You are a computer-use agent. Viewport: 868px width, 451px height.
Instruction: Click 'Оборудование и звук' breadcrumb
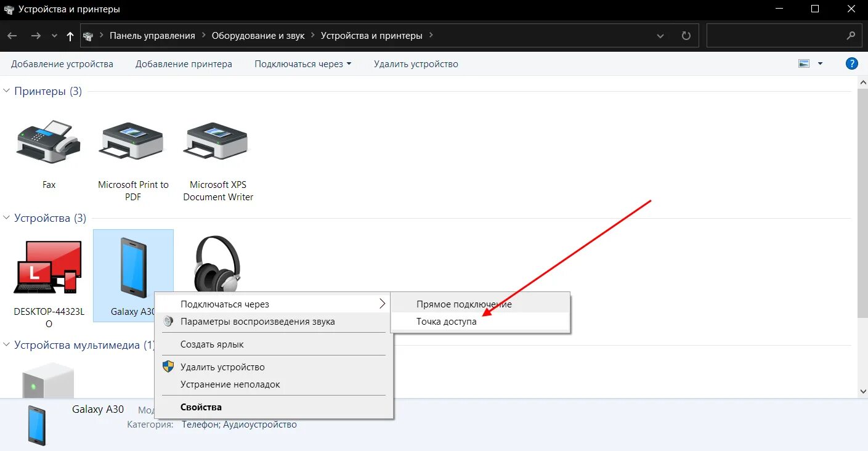258,36
